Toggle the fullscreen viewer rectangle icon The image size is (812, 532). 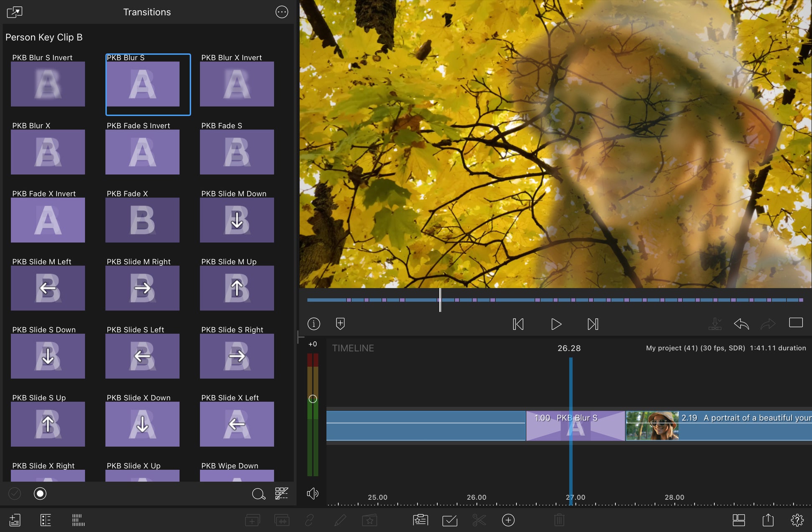(x=796, y=323)
